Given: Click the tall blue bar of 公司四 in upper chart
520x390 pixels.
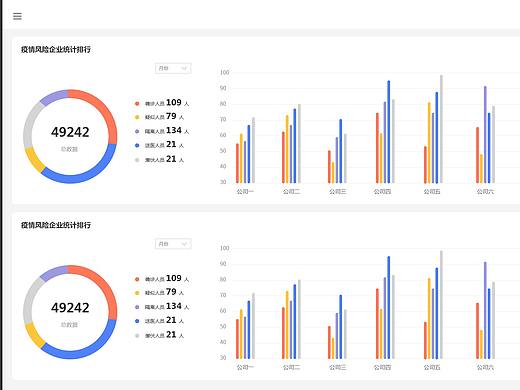Looking at the screenshot, I should 389,132.
